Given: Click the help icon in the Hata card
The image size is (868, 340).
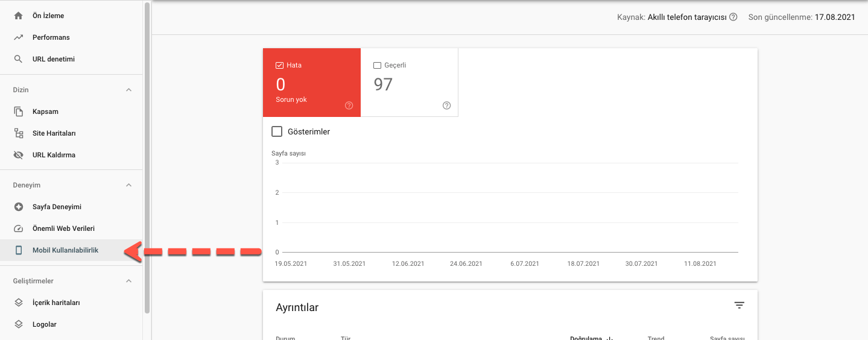Looking at the screenshot, I should tap(349, 105).
